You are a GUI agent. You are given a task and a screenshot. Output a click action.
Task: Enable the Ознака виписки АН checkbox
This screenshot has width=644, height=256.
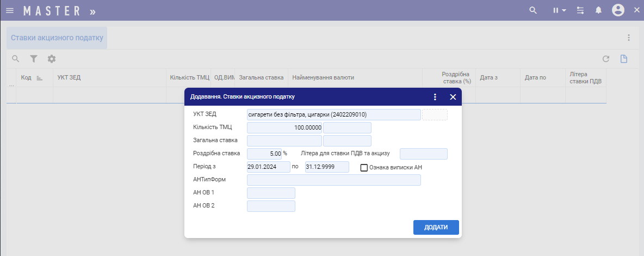click(364, 168)
